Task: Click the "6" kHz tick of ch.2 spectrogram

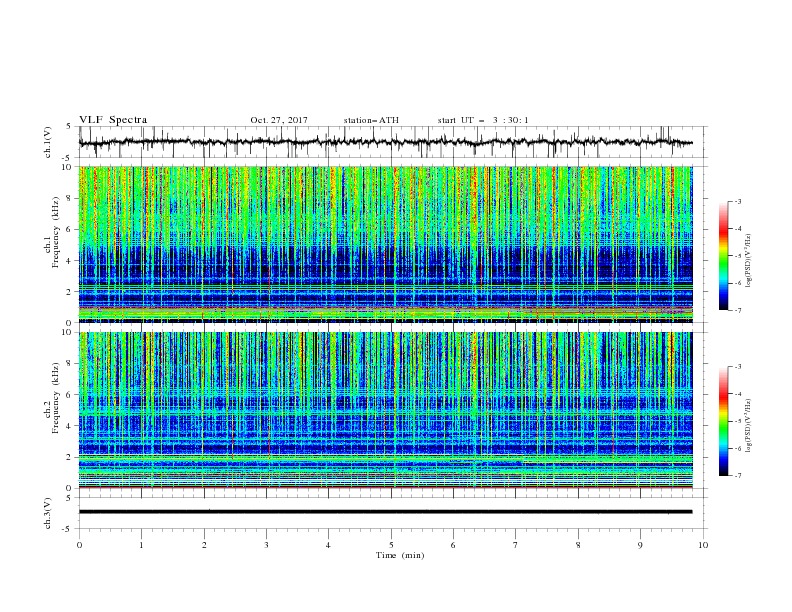Action: pyautogui.click(x=71, y=395)
